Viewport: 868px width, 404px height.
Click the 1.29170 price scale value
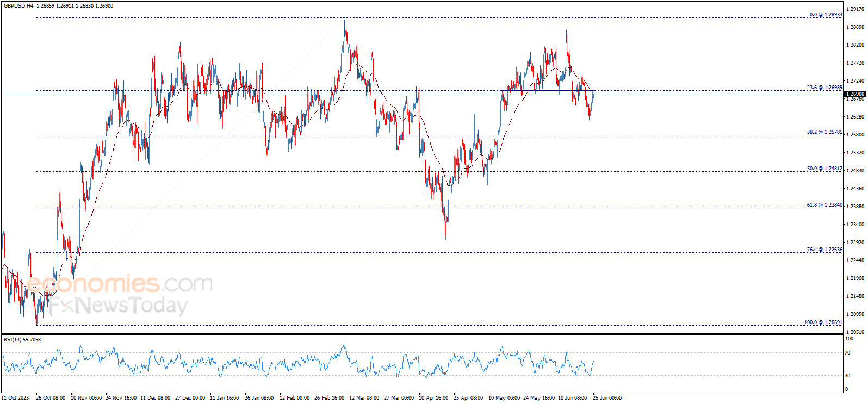pyautogui.click(x=855, y=9)
